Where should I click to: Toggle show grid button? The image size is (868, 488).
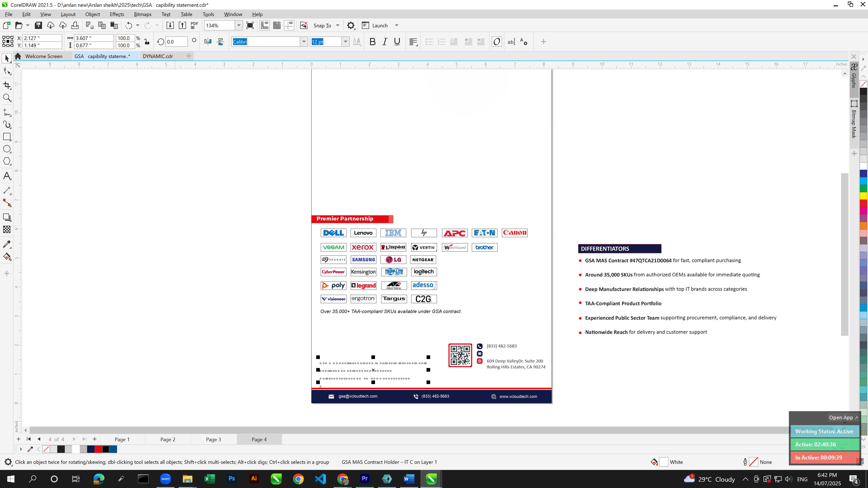coord(277,25)
